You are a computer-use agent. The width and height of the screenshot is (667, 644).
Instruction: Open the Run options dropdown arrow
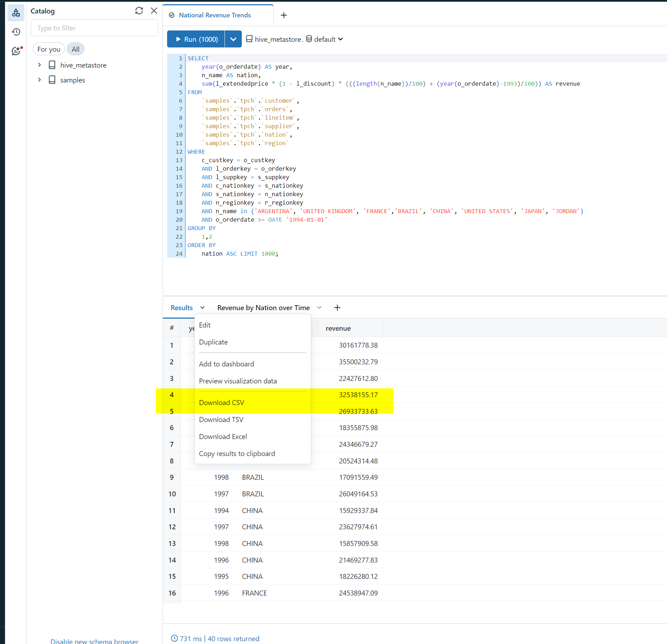point(233,39)
